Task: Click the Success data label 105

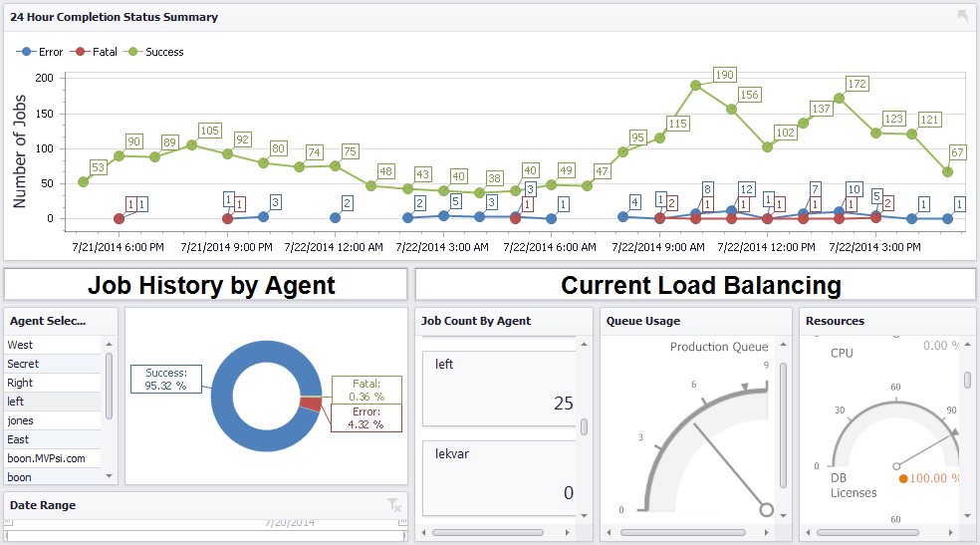Action: (x=209, y=131)
